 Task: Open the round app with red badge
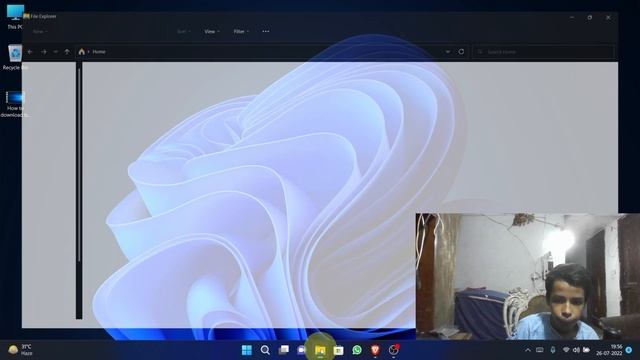coord(393,350)
